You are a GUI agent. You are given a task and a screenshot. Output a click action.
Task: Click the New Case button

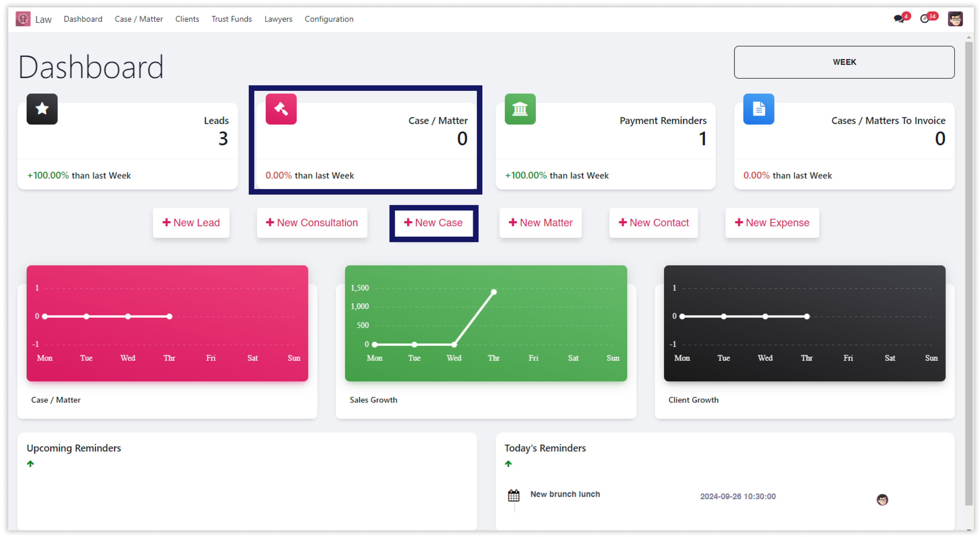click(433, 223)
